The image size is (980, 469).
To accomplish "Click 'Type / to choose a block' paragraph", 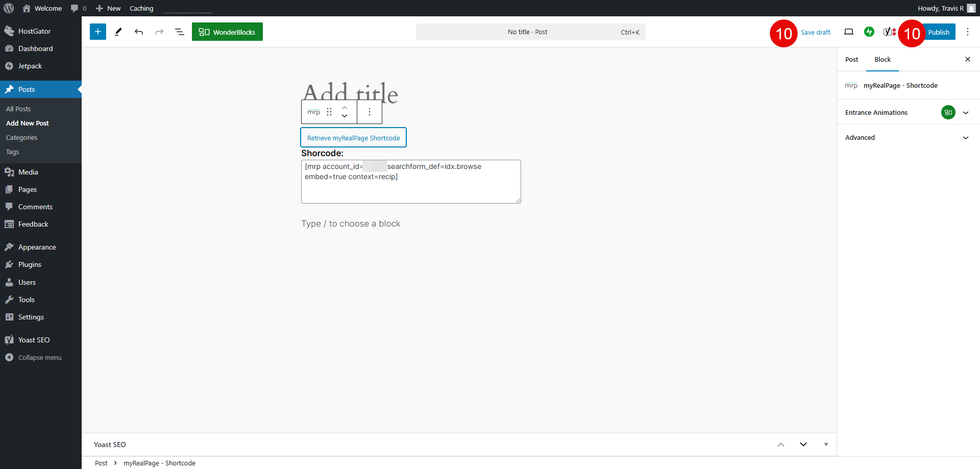I will tap(351, 224).
